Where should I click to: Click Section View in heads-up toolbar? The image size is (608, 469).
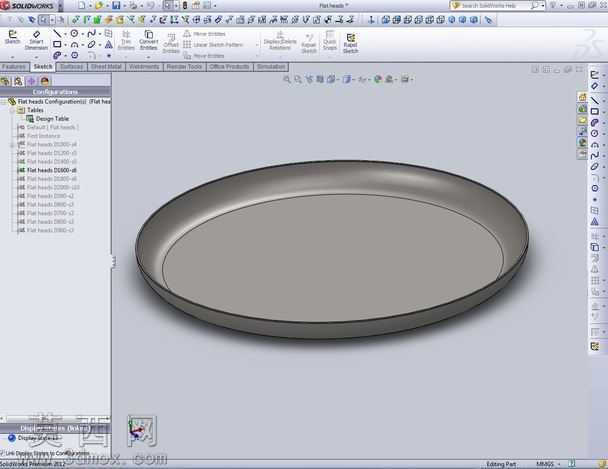click(320, 79)
